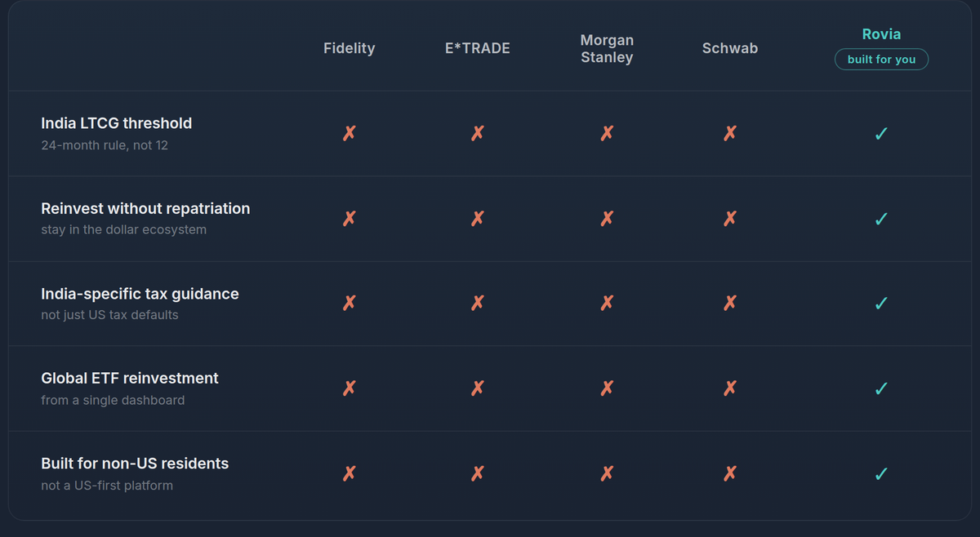The image size is (980, 537).
Task: Click Schwab cross for India-specific tax guidance
Action: [730, 303]
